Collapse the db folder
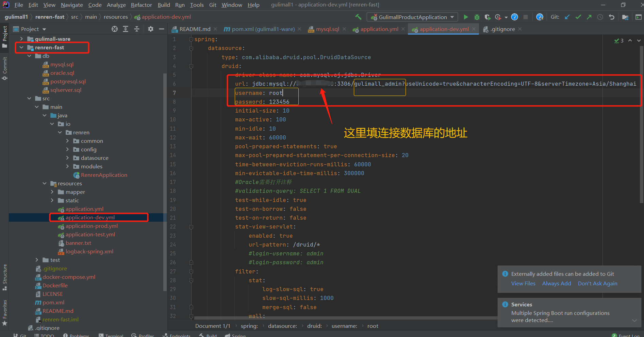Image resolution: width=644 pixels, height=337 pixels. click(x=29, y=56)
